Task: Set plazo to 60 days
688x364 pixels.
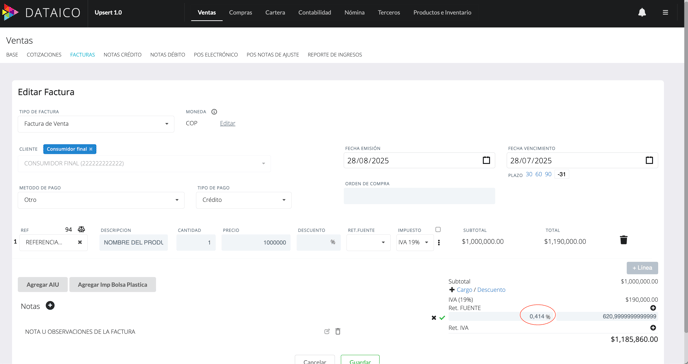Action: (538, 174)
